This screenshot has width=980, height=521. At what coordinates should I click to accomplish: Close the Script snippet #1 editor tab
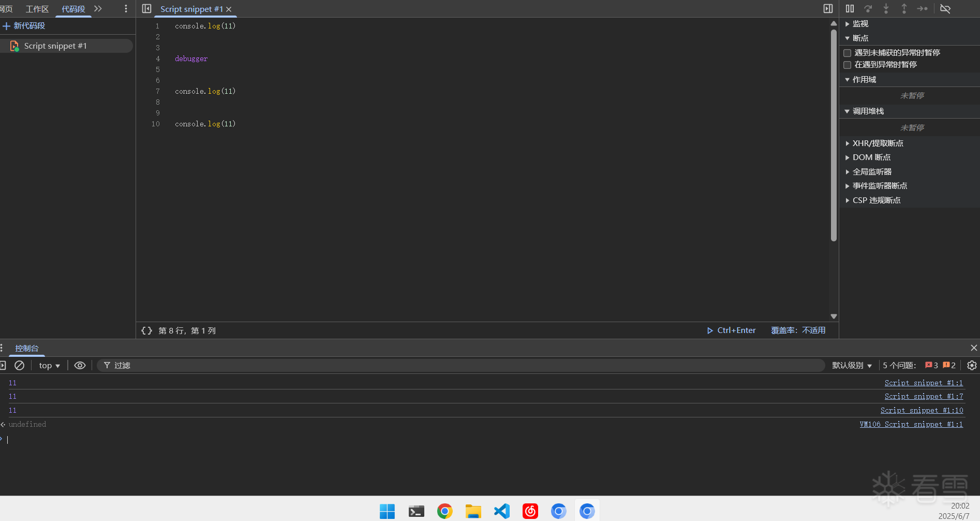(229, 9)
